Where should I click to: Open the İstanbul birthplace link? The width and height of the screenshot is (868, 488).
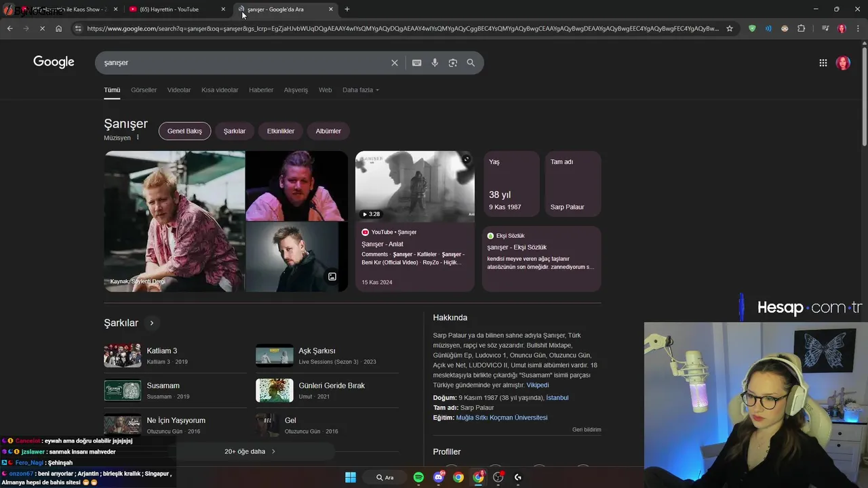557,398
